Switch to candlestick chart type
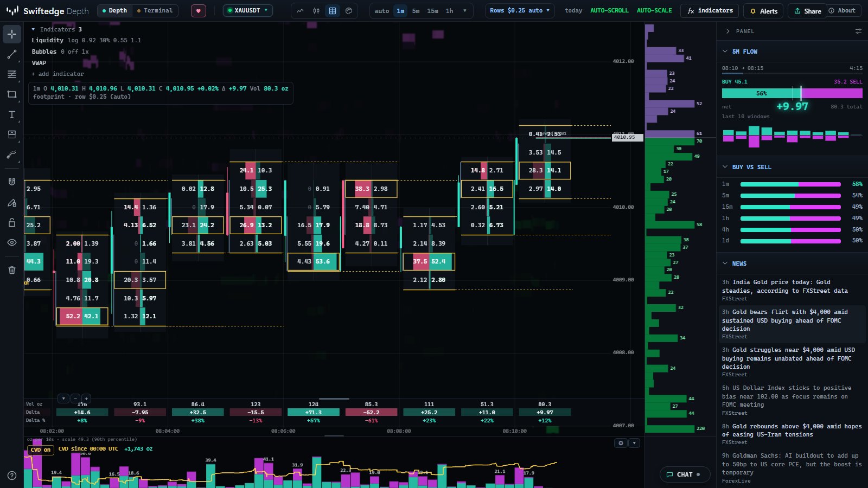 316,11
